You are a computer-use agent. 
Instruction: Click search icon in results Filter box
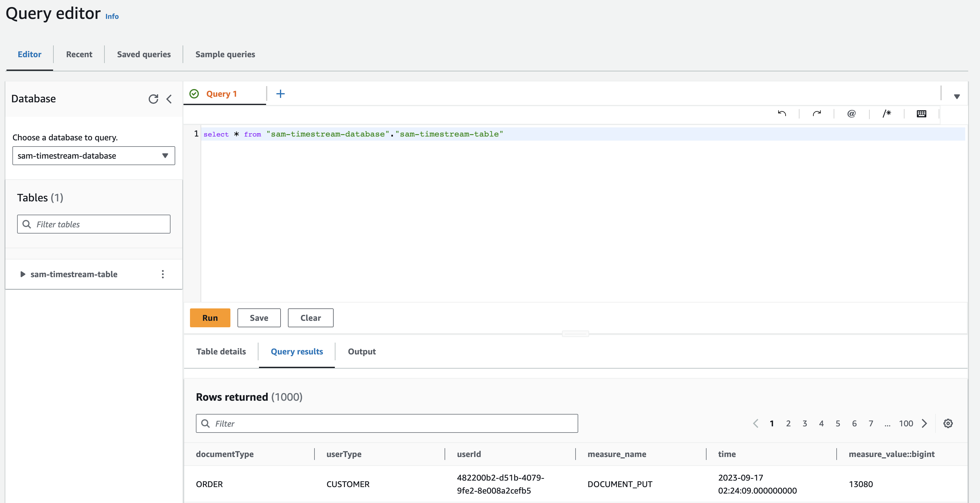coord(205,423)
